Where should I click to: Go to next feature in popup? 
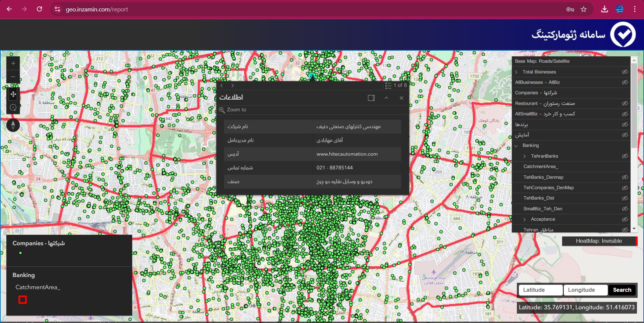pos(232,86)
